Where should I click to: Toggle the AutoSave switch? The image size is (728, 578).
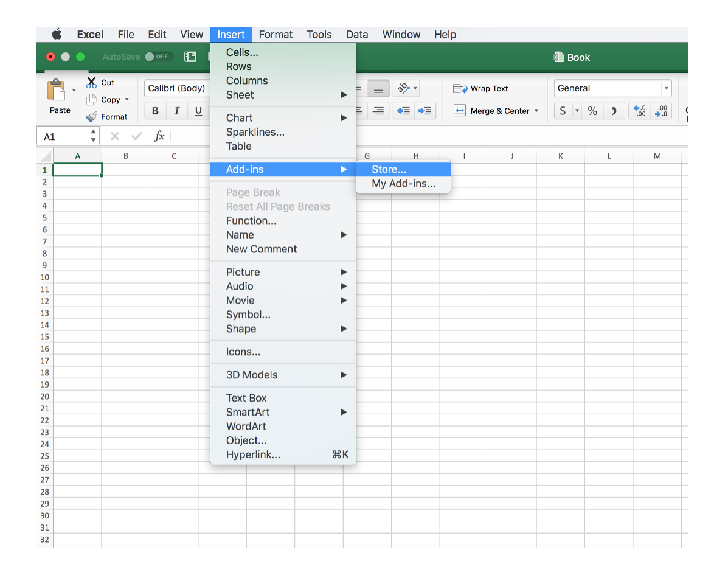coord(159,57)
